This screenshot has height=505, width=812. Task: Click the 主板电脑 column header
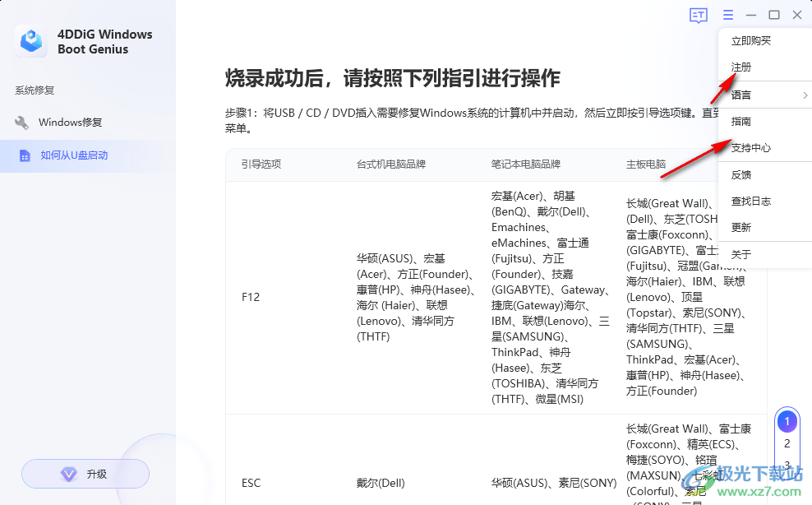pos(646,164)
